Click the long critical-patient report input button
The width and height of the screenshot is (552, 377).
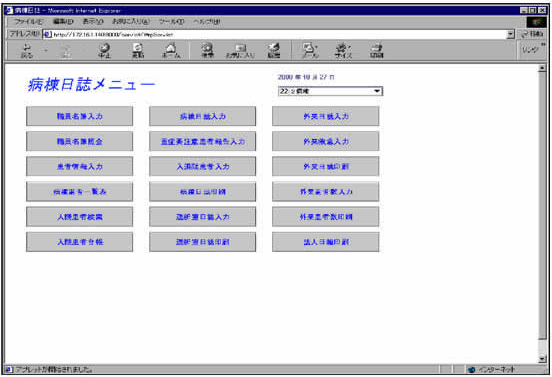(202, 142)
